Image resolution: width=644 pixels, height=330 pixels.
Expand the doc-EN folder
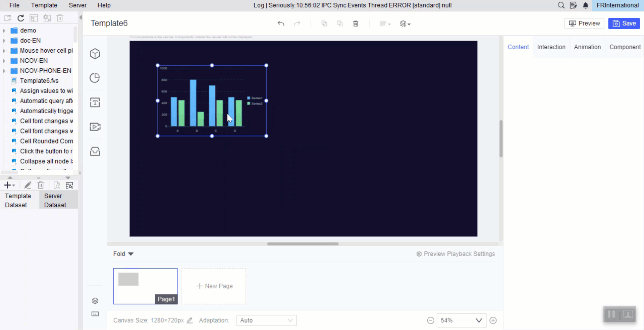pyautogui.click(x=4, y=41)
